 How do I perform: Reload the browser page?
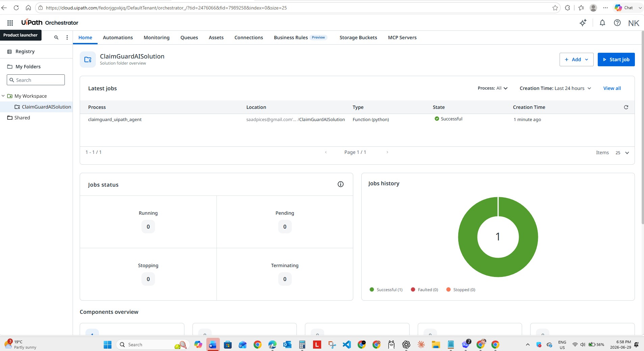tap(16, 7)
